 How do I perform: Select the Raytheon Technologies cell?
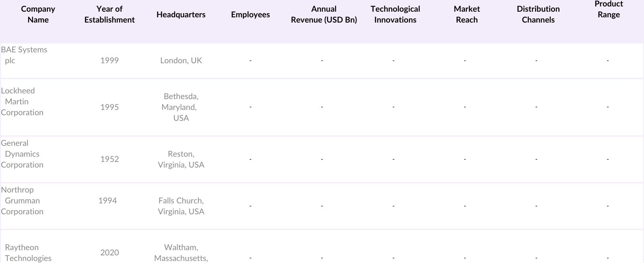click(28, 253)
